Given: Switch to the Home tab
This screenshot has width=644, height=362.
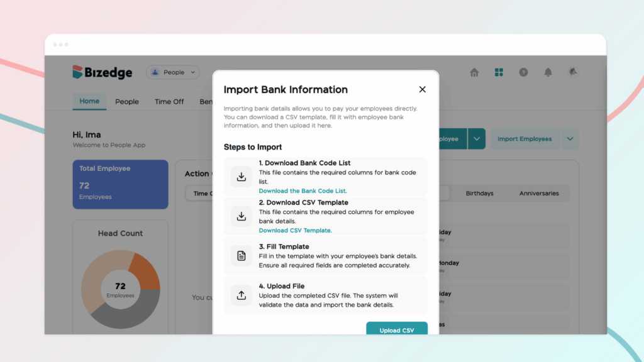Looking at the screenshot, I should tap(89, 101).
